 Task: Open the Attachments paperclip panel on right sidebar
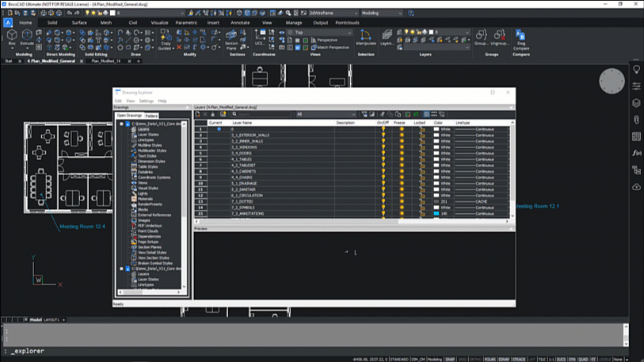tap(636, 120)
